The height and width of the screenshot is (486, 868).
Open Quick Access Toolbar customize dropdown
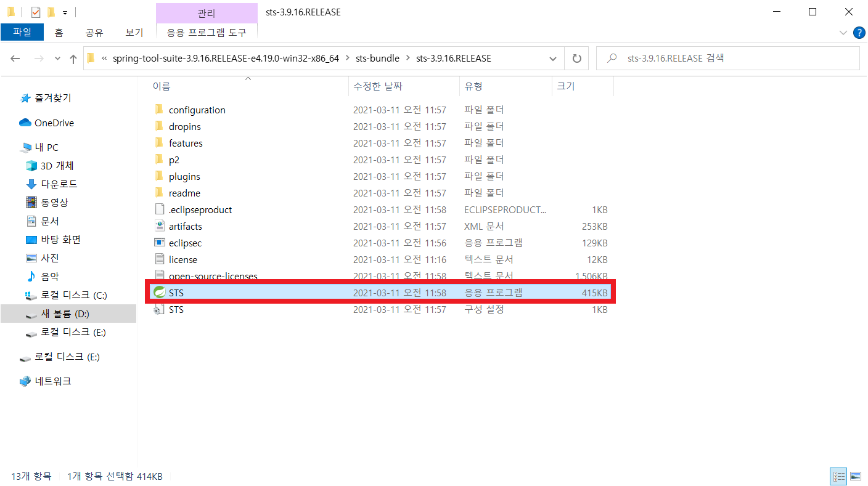(x=65, y=12)
